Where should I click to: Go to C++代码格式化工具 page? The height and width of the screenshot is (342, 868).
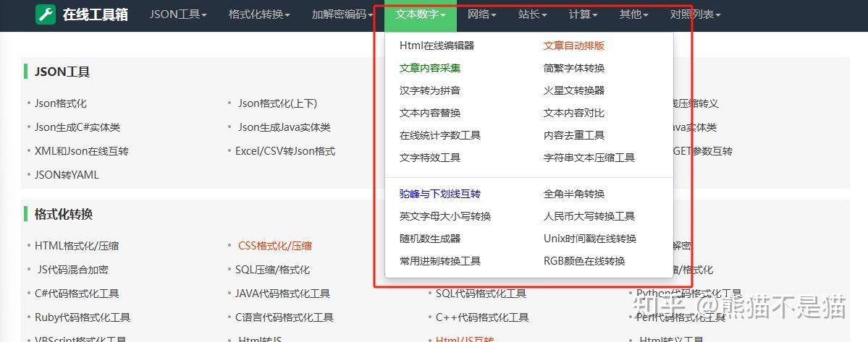pyautogui.click(x=482, y=317)
